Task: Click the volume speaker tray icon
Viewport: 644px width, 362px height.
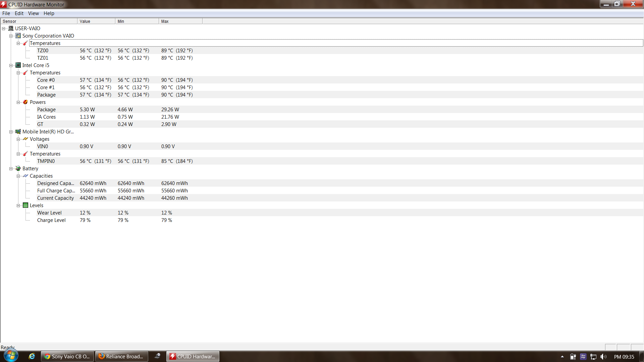Action: 603,357
